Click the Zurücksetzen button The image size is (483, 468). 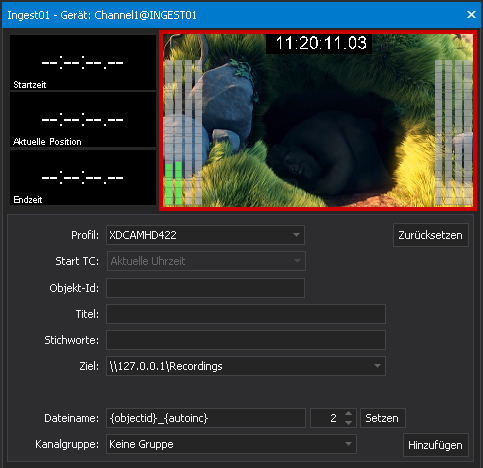pos(431,235)
